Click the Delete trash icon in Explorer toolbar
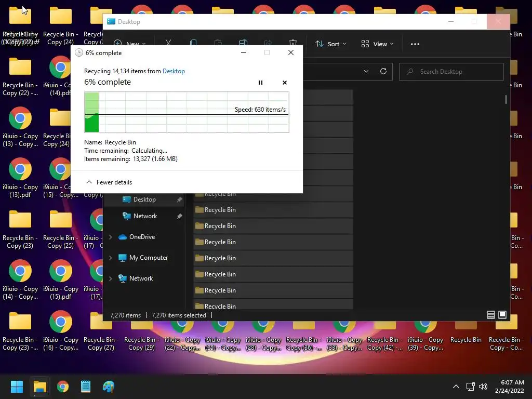Screen dimensions: 532x399 (x=293, y=43)
